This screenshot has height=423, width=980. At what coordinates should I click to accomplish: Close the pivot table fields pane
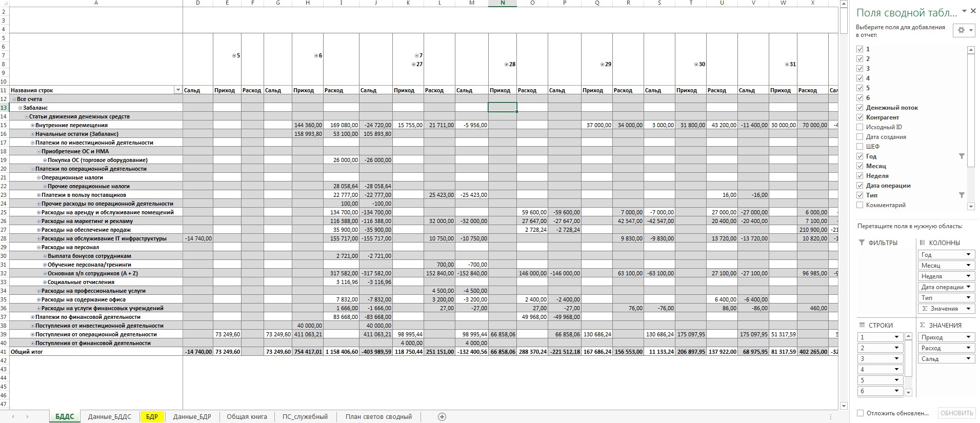pyautogui.click(x=973, y=11)
